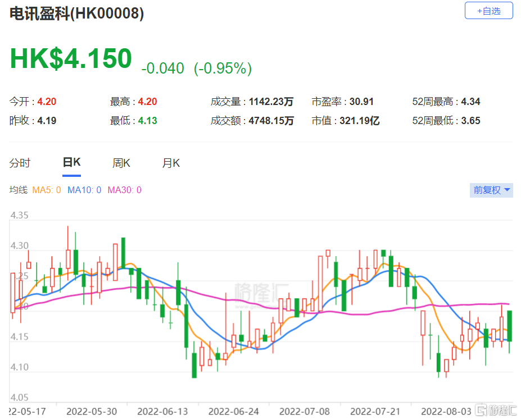Viewport: 521px width, 420px height.
Task: Click the 2022-08-03 date axis label
Action: [446, 412]
